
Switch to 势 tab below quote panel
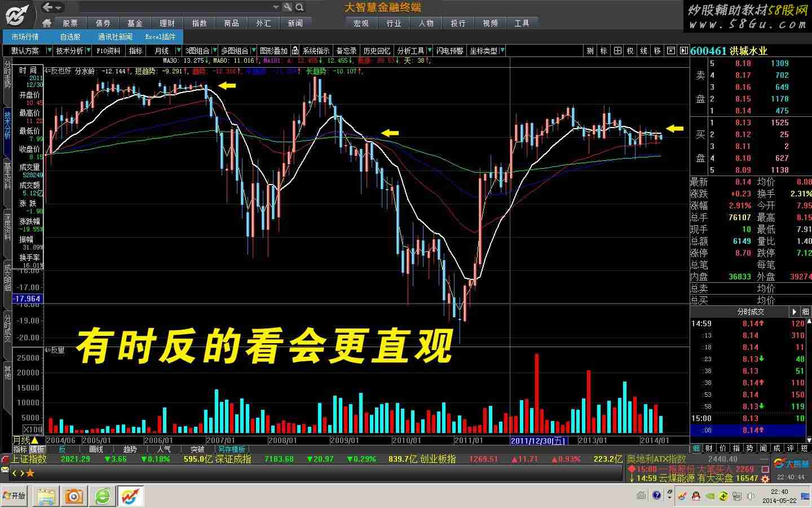(750, 448)
